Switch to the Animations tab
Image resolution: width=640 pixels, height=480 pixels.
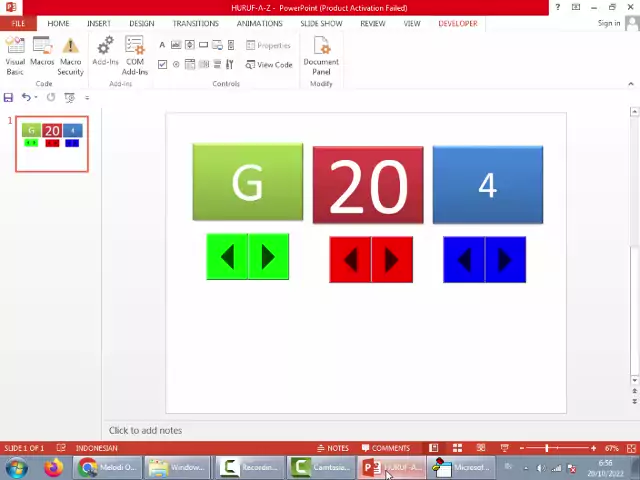point(259,23)
